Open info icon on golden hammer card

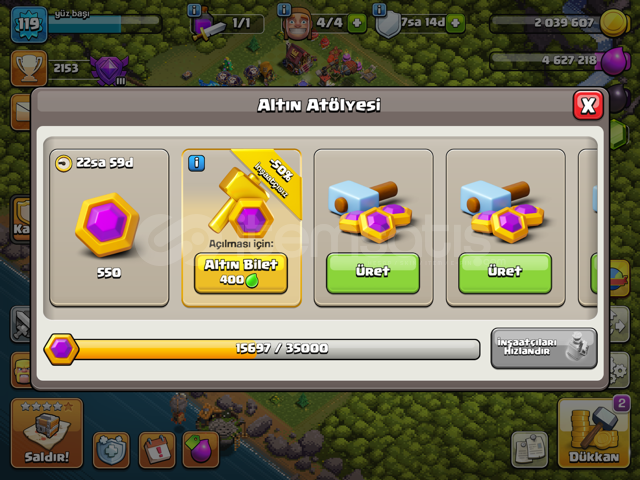point(196,163)
